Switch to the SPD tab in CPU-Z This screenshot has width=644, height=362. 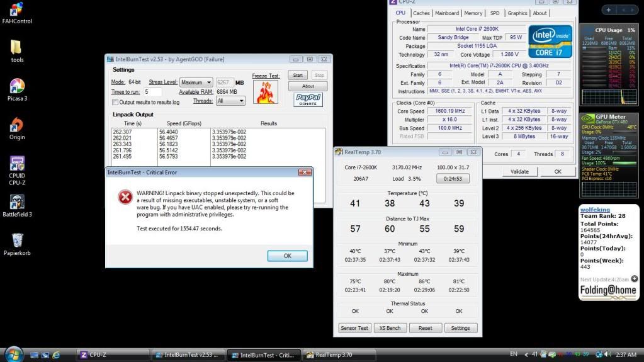click(x=495, y=13)
